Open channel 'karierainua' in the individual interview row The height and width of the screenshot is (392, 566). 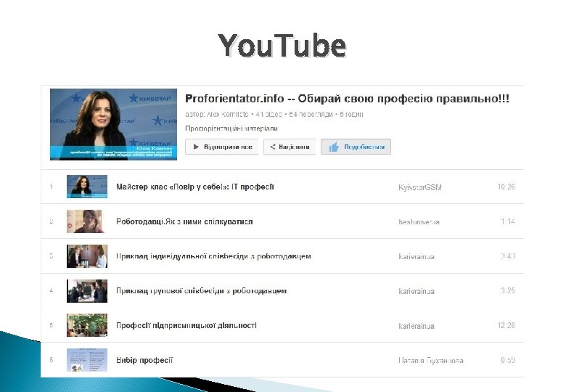(417, 257)
